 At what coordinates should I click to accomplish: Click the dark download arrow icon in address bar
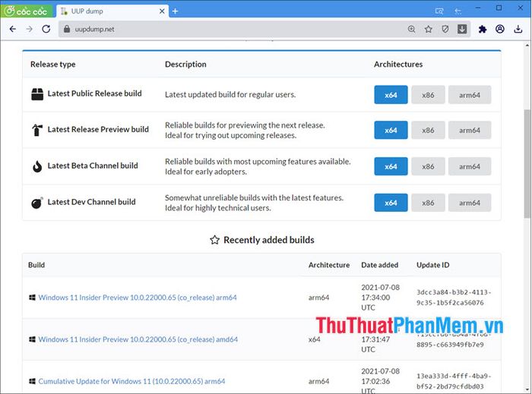pos(462,29)
